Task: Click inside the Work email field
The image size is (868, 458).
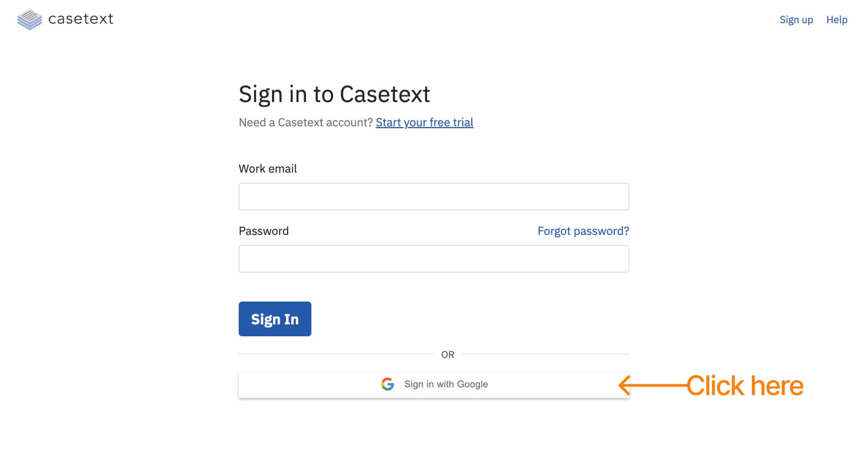Action: pyautogui.click(x=434, y=196)
